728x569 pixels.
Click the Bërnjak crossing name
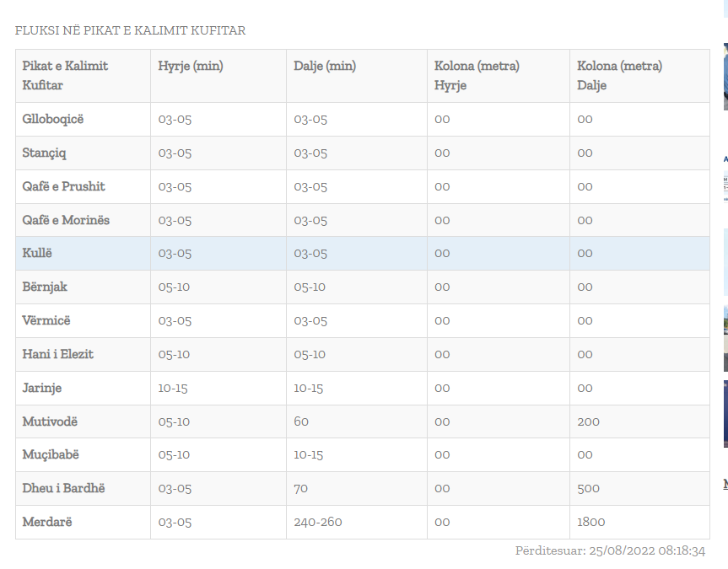click(x=45, y=287)
